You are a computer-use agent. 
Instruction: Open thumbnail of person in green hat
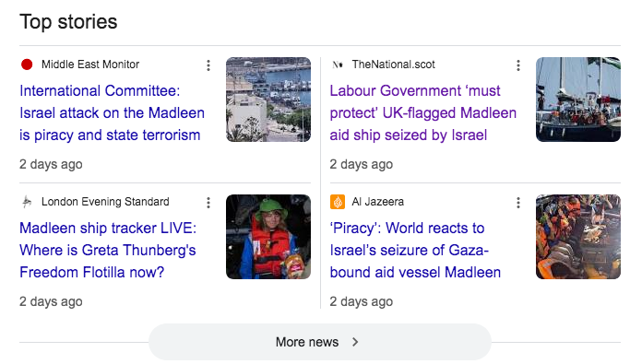click(x=268, y=237)
